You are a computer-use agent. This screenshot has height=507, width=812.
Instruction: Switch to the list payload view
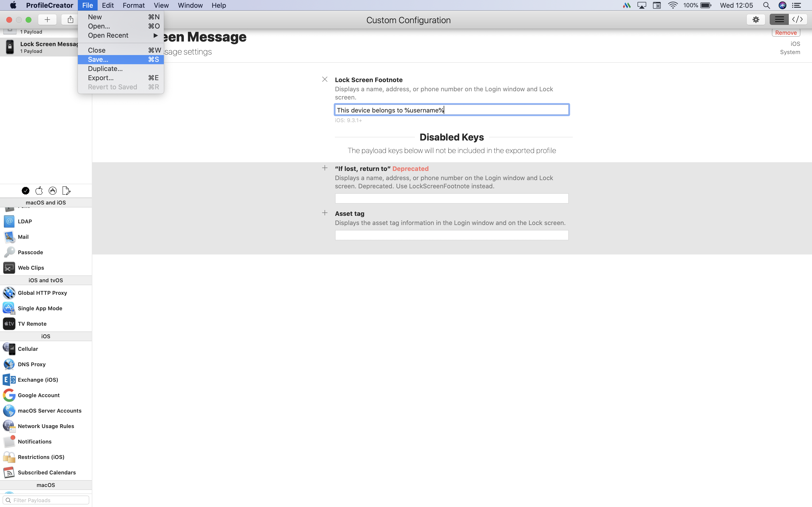[x=779, y=20]
